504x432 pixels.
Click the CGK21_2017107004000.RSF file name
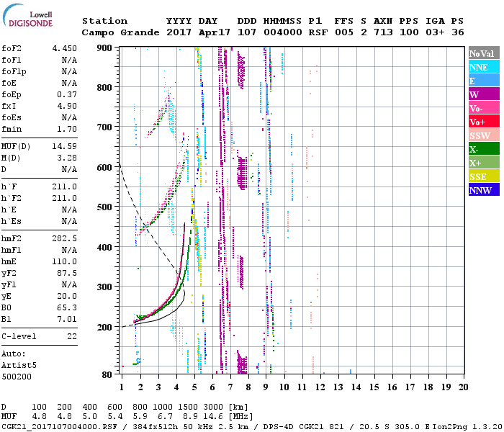[59, 426]
